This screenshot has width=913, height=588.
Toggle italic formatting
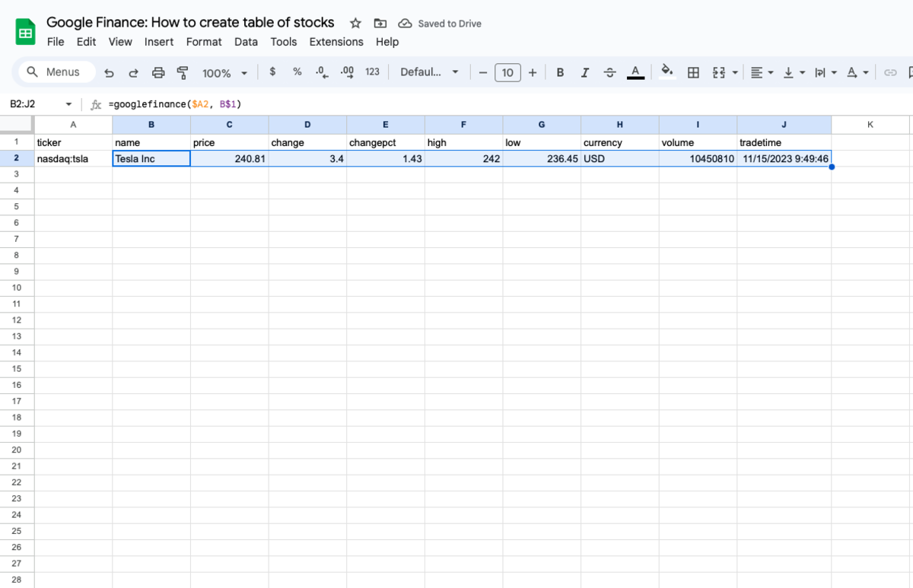[584, 72]
